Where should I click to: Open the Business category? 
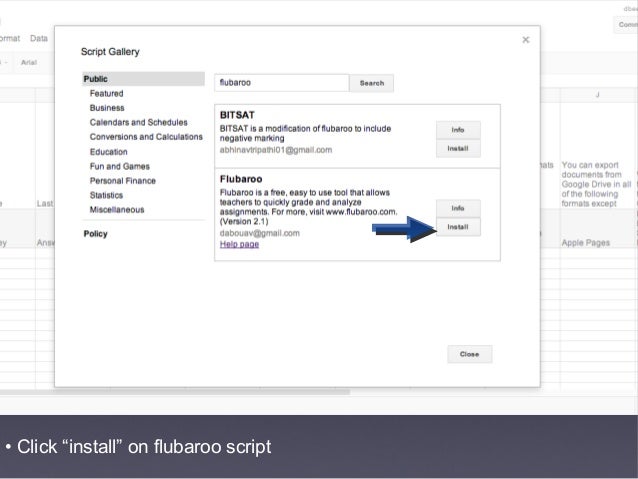point(107,108)
